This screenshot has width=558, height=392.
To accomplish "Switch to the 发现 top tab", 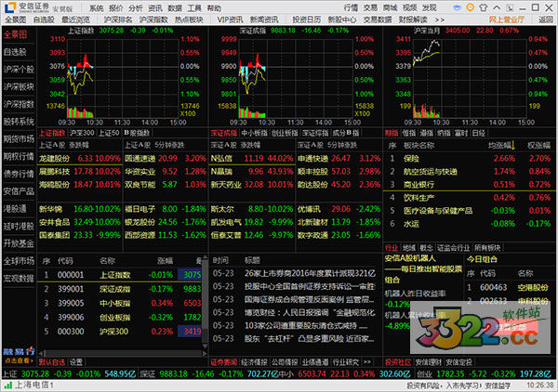I will (x=429, y=7).
